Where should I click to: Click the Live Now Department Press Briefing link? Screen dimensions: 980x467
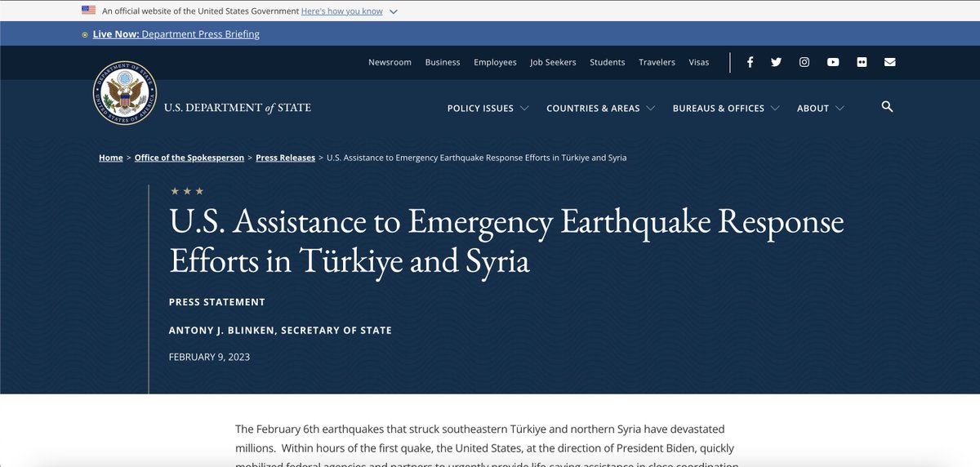click(x=176, y=34)
